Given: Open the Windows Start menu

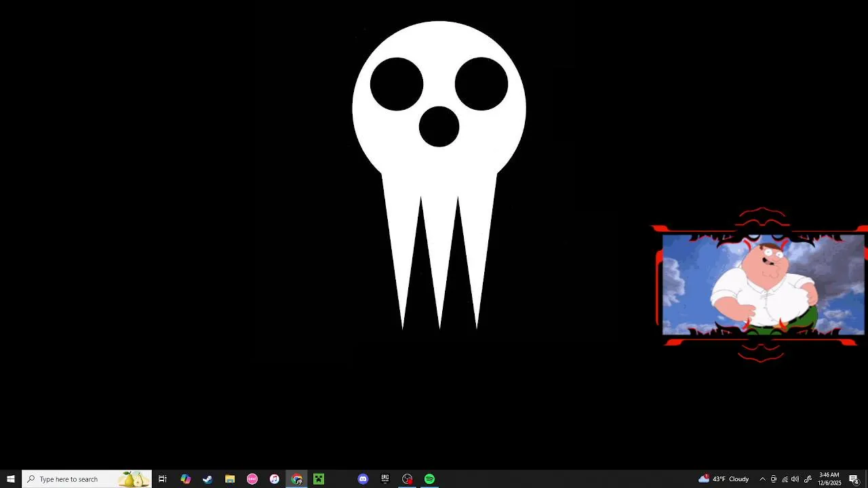Looking at the screenshot, I should (11, 479).
